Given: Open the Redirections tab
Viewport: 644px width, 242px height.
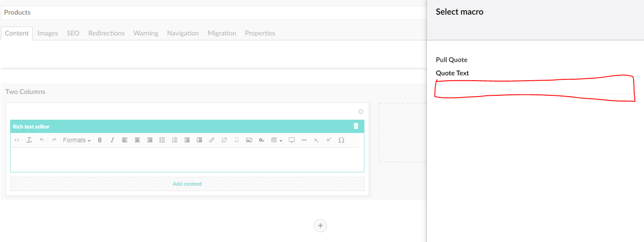Looking at the screenshot, I should tap(106, 33).
